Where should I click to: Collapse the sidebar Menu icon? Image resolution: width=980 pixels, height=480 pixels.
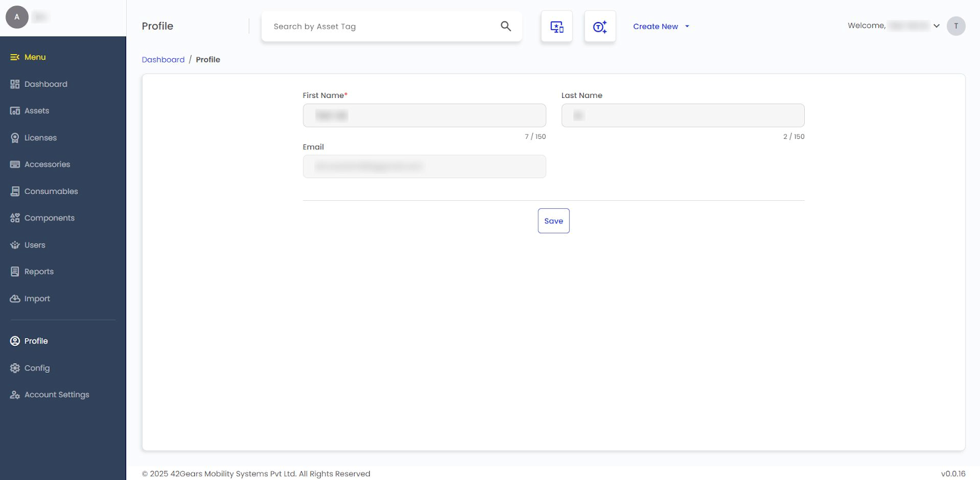(x=15, y=57)
